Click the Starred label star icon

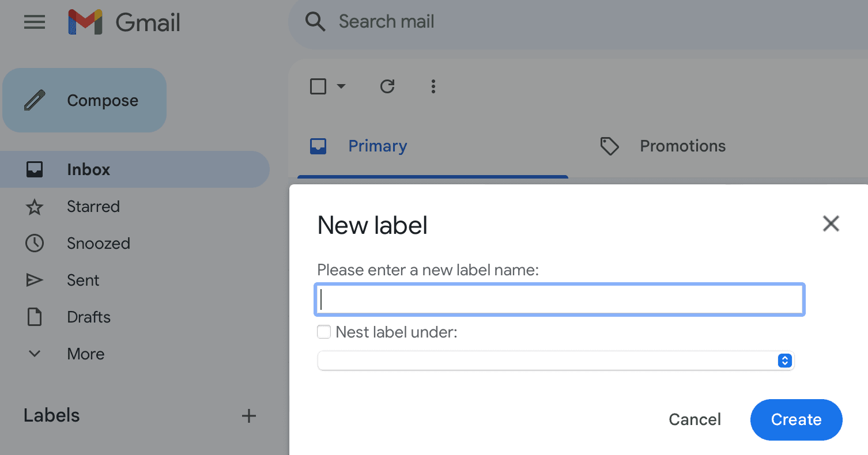[35, 206]
